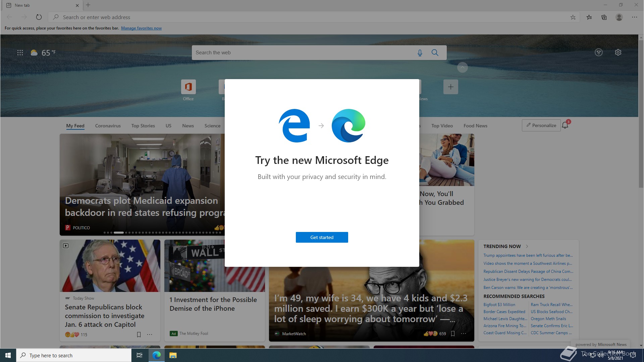
Task: Open page settings gear icon
Action: tap(618, 52)
